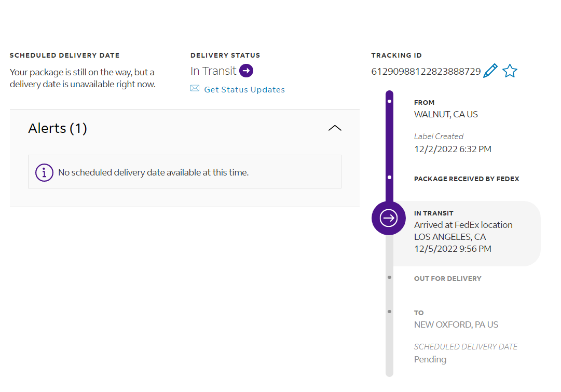This screenshot has height=392, width=561.
Task: Click the TO destination dot on the timeline
Action: click(x=389, y=312)
